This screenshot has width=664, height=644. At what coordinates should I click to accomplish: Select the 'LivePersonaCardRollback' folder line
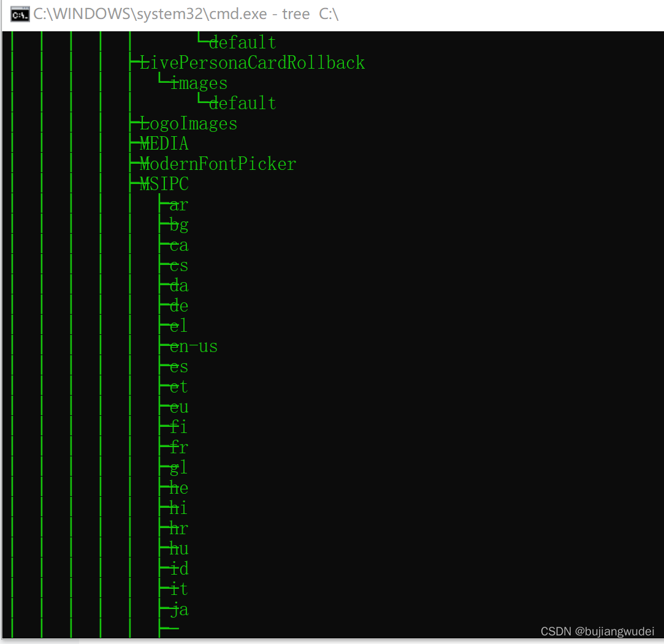pyautogui.click(x=252, y=63)
